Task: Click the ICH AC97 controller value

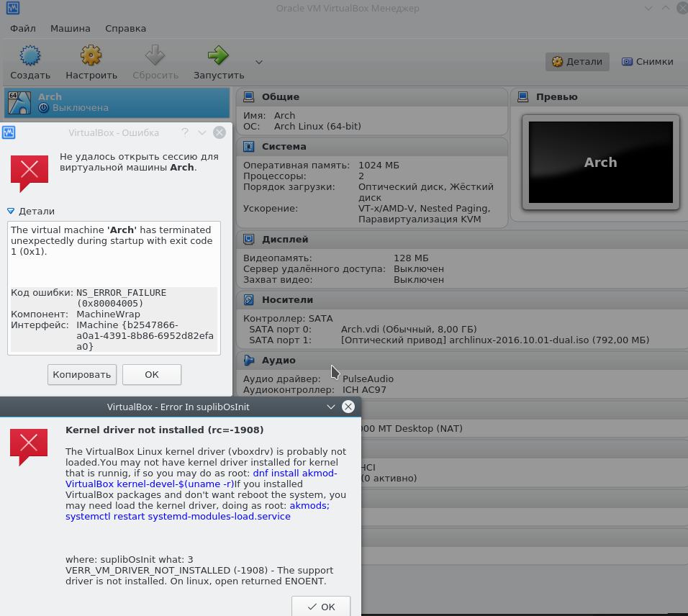Action: click(x=364, y=389)
